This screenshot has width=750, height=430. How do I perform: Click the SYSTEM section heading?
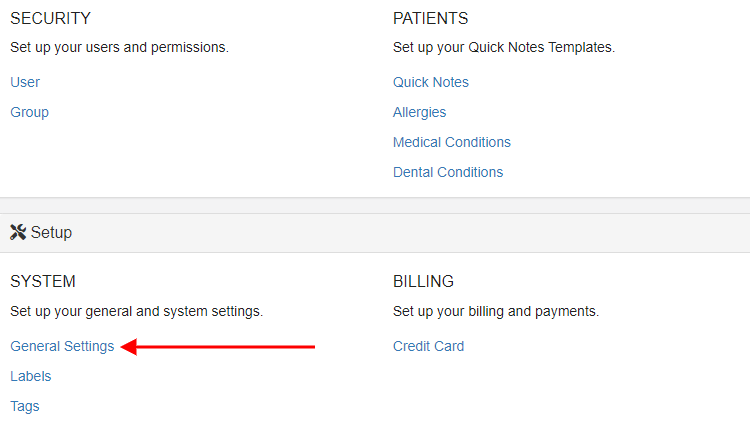tap(43, 281)
